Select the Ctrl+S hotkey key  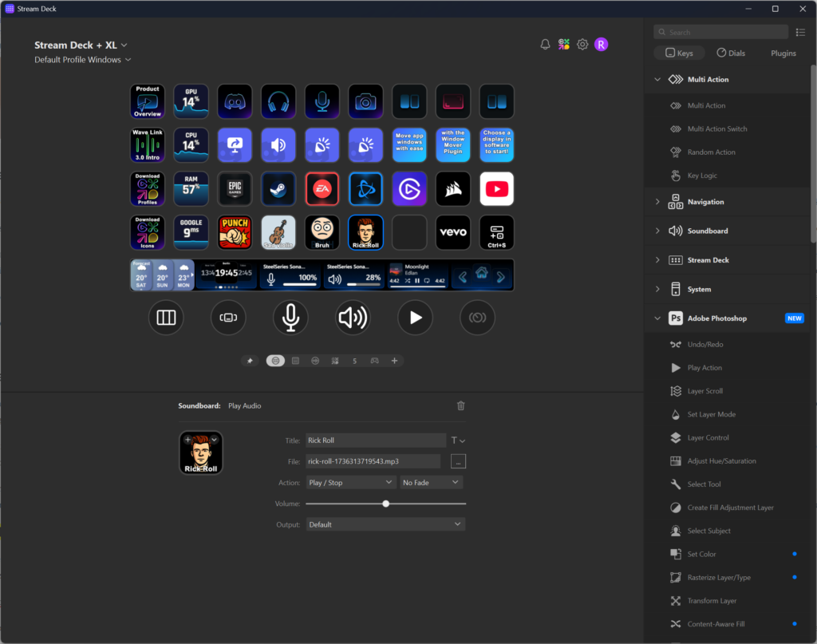pyautogui.click(x=496, y=232)
